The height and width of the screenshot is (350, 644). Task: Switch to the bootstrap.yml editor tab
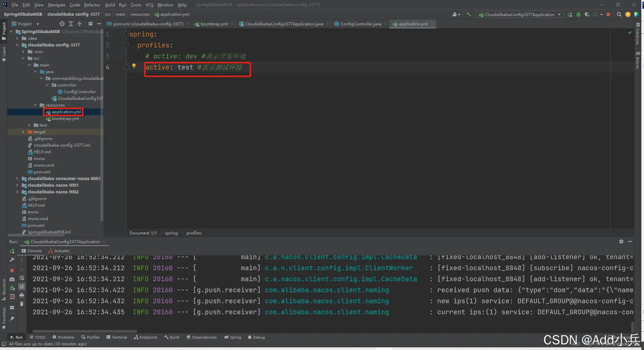214,24
